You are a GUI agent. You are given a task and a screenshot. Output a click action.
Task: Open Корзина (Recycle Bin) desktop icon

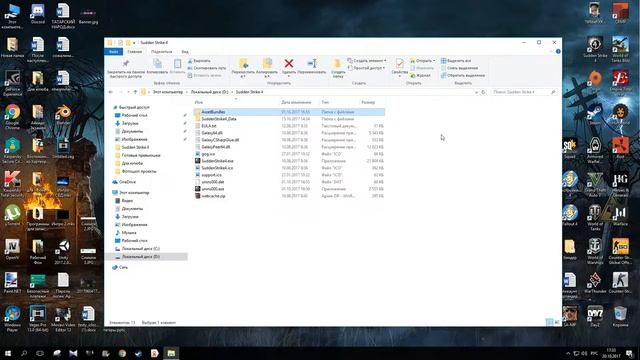click(620, 316)
